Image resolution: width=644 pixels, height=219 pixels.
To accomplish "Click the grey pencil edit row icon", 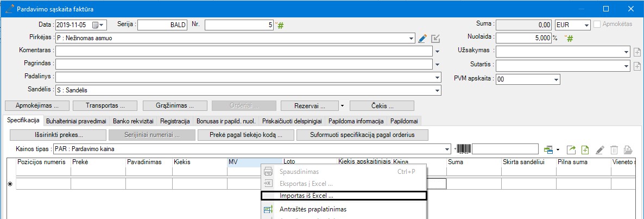I will [600, 149].
